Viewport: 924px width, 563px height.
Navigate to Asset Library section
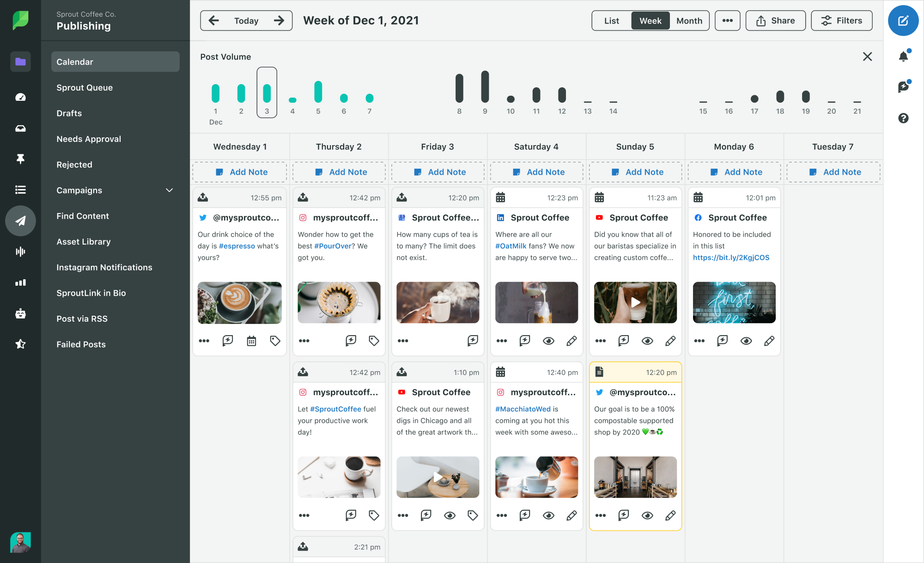pyautogui.click(x=83, y=242)
